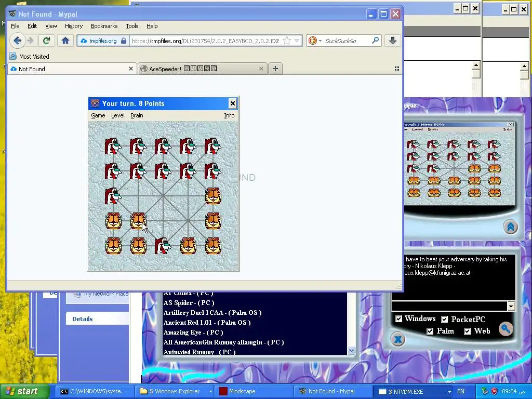This screenshot has width=532, height=399.
Task: Select the lone dog piece in middle row
Action: point(113,196)
